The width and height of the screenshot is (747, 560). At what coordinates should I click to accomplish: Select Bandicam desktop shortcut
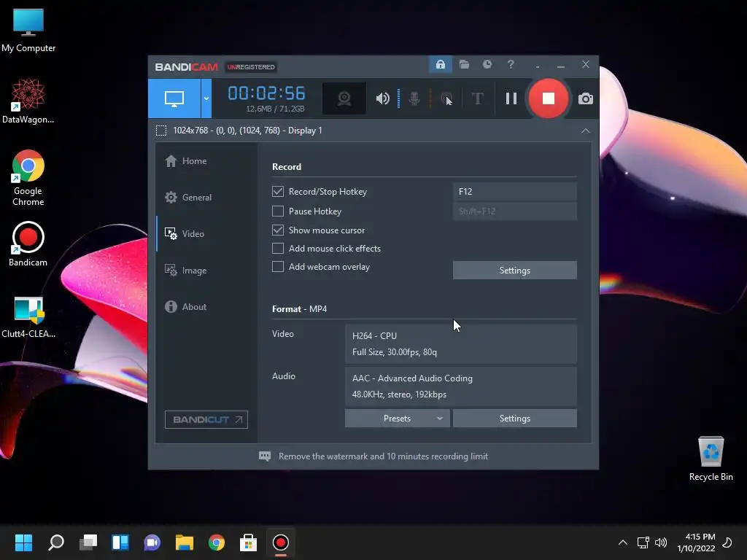pos(28,244)
